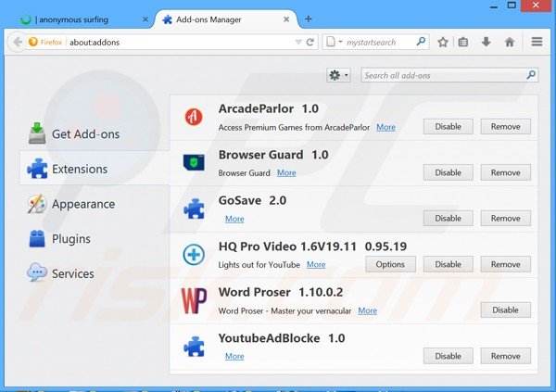Disable the Browser Guard extension
The height and width of the screenshot is (392, 556).
(x=449, y=172)
